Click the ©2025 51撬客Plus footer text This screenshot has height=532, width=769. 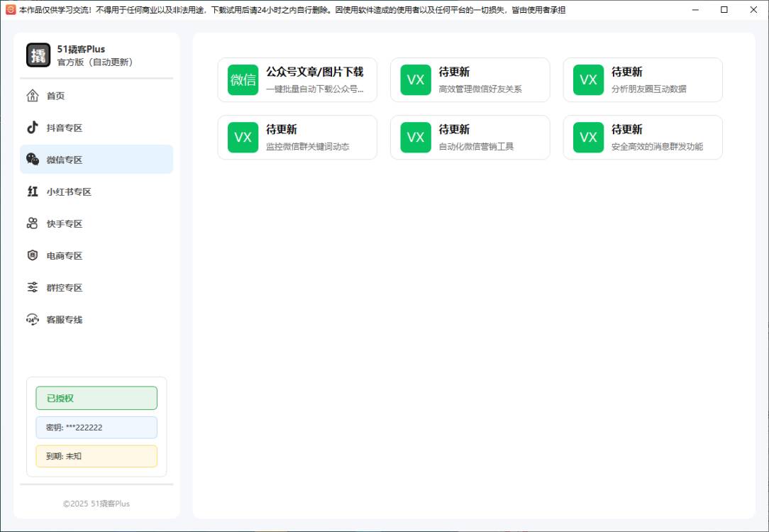(x=96, y=504)
